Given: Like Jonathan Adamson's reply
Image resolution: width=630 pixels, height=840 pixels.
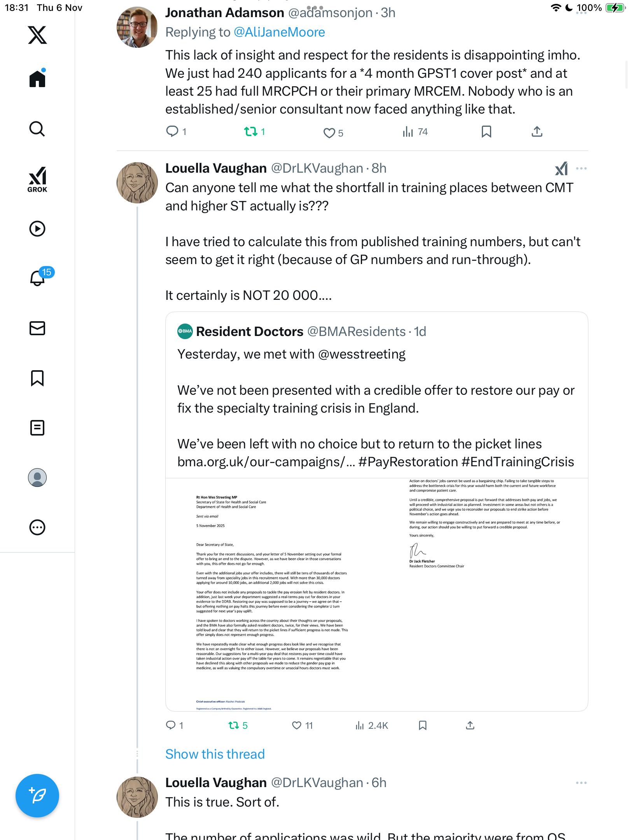Looking at the screenshot, I should [329, 133].
